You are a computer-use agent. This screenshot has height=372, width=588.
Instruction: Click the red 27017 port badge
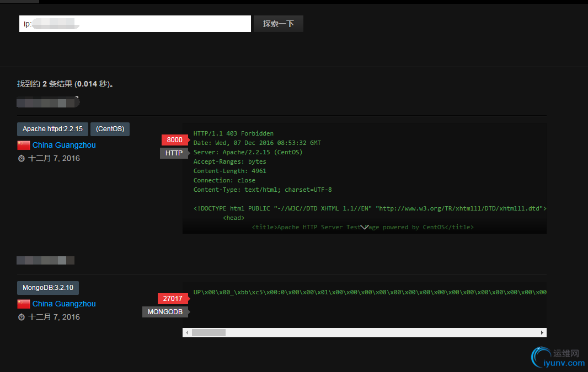[x=173, y=299]
